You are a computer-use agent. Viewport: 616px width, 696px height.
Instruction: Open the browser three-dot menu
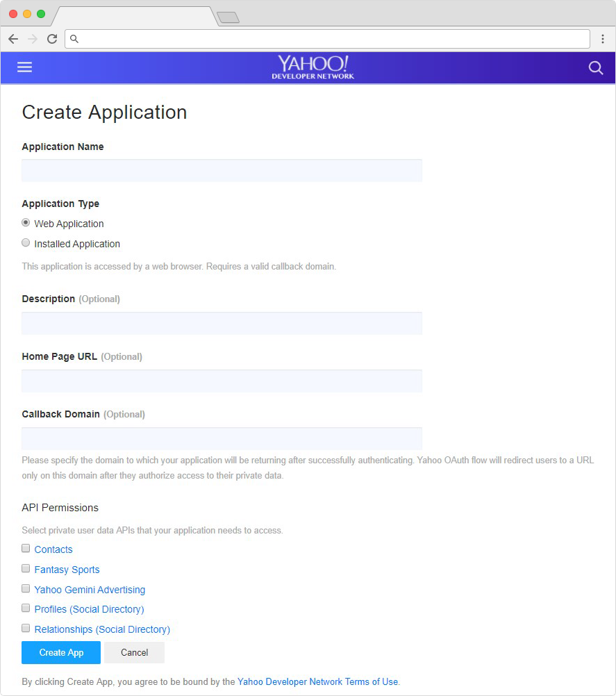point(603,39)
